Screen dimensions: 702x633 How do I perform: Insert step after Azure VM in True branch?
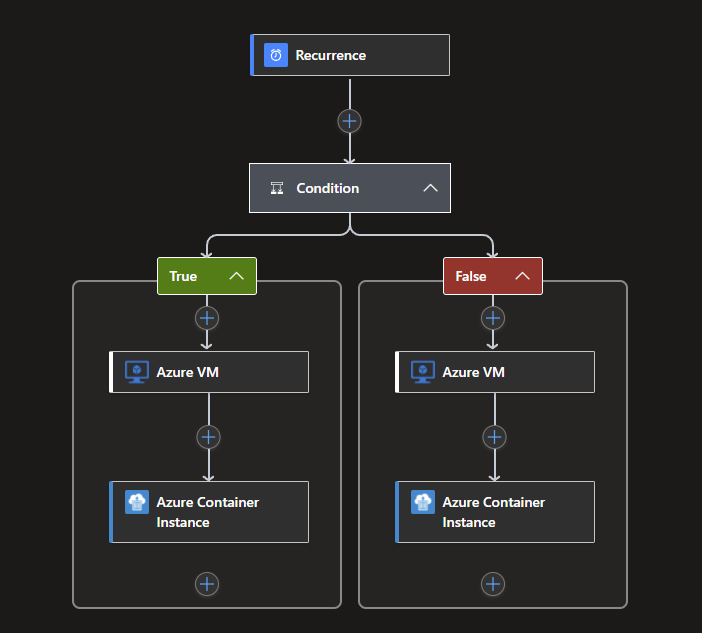pyautogui.click(x=207, y=437)
